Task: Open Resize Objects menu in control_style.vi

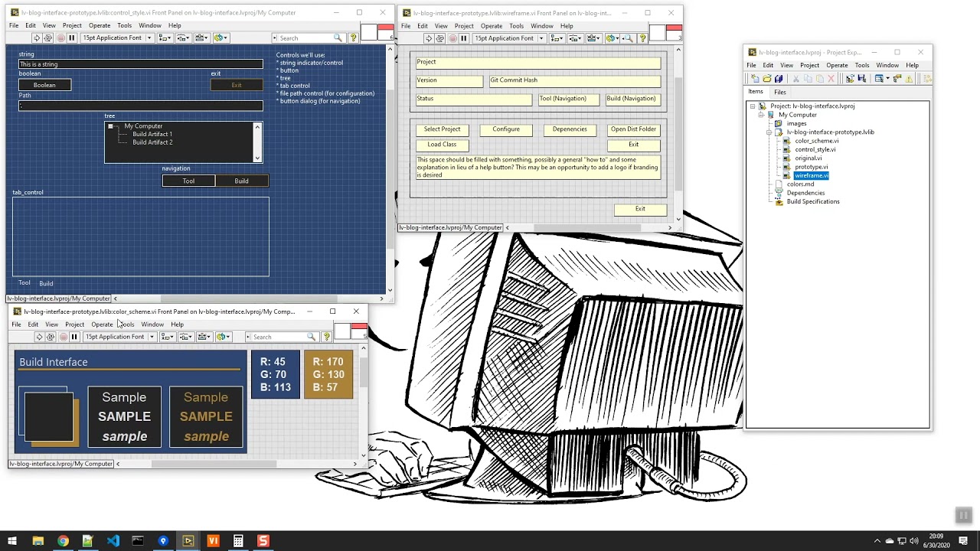Action: click(201, 37)
